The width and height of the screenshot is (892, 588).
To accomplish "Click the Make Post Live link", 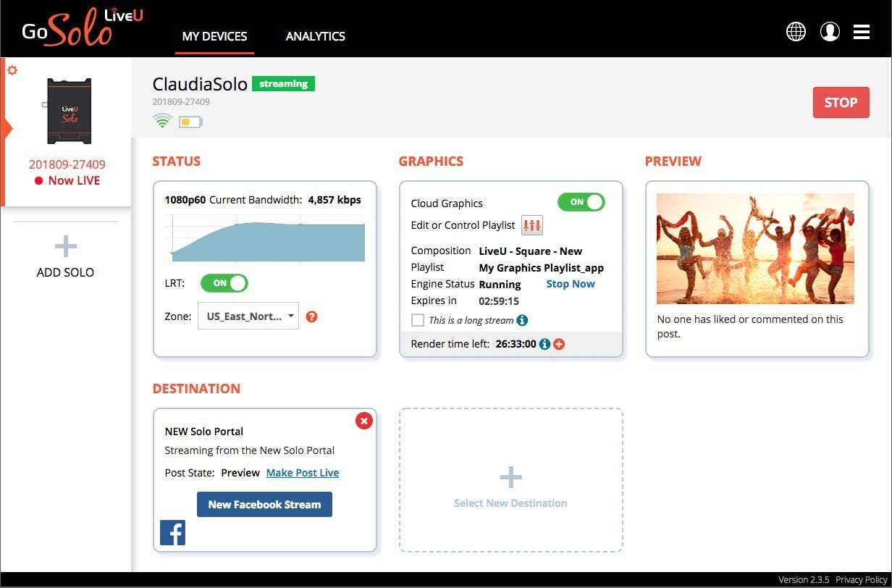I will click(303, 473).
